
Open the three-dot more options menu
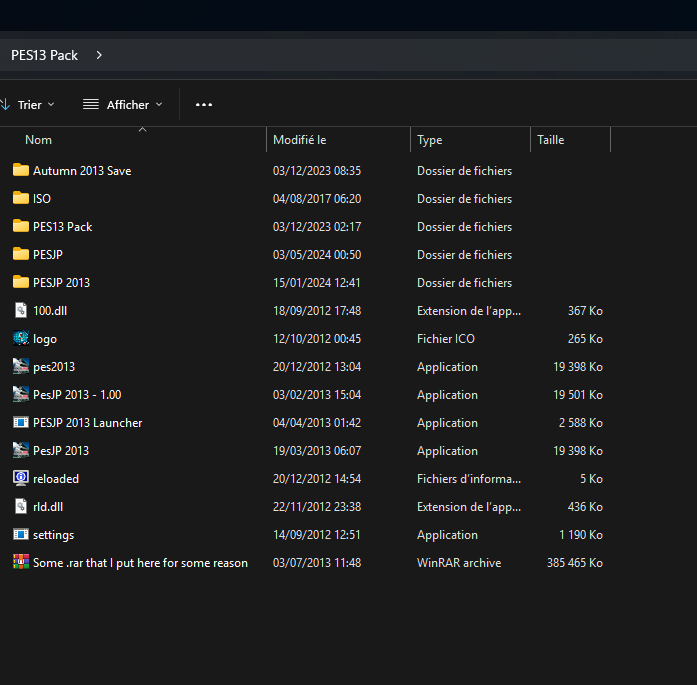click(204, 104)
